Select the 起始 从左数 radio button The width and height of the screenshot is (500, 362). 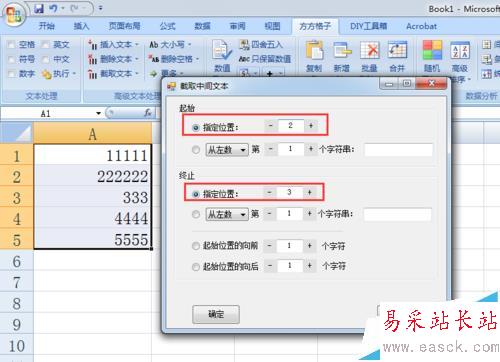[x=196, y=150]
